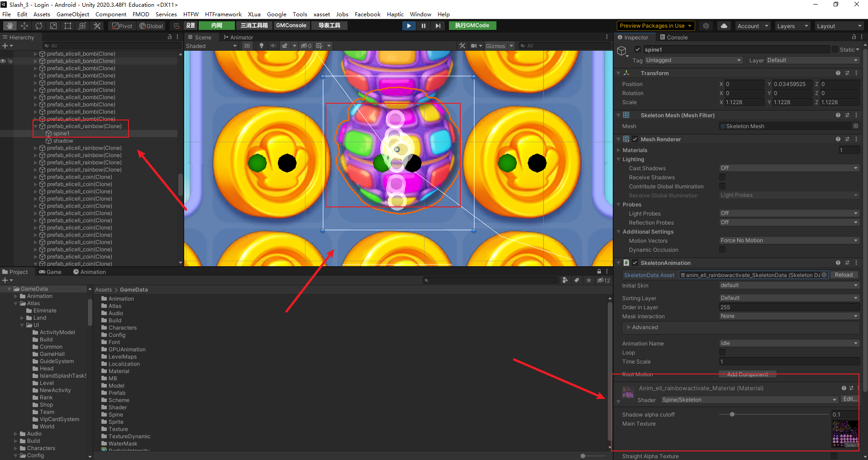868x460 pixels.
Task: Toggle scene audio speaker icon
Action: [x=273, y=46]
